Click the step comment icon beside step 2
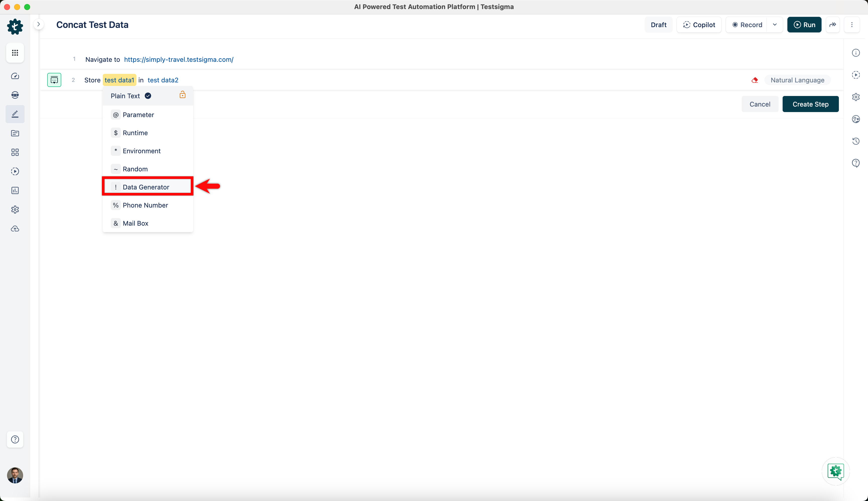The image size is (868, 501). coord(54,80)
